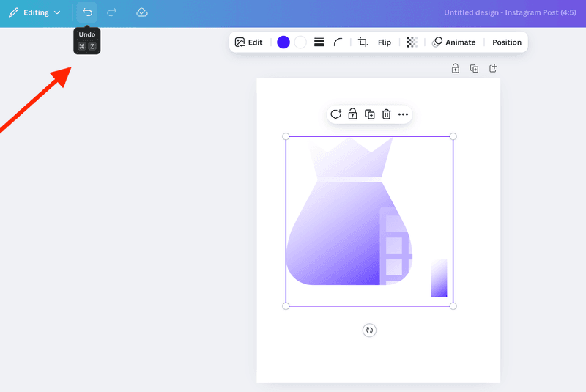Click the top-left resize handle of the selection
The image size is (586, 392).
point(286,136)
